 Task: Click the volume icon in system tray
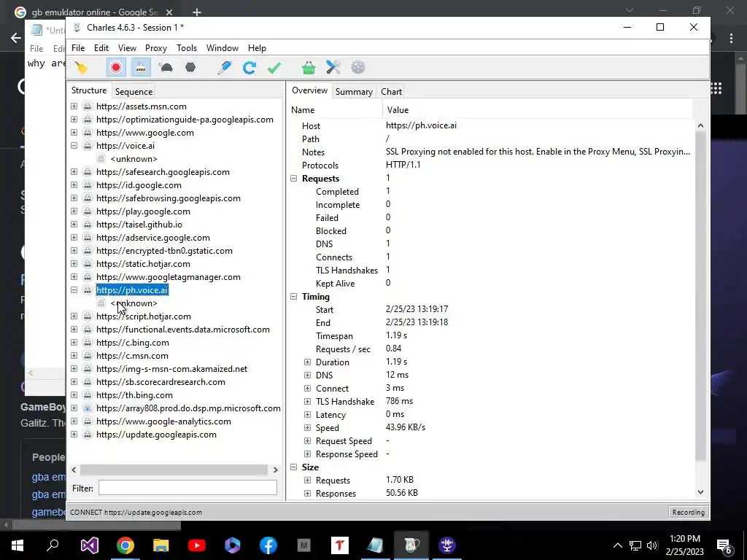pyautogui.click(x=652, y=545)
